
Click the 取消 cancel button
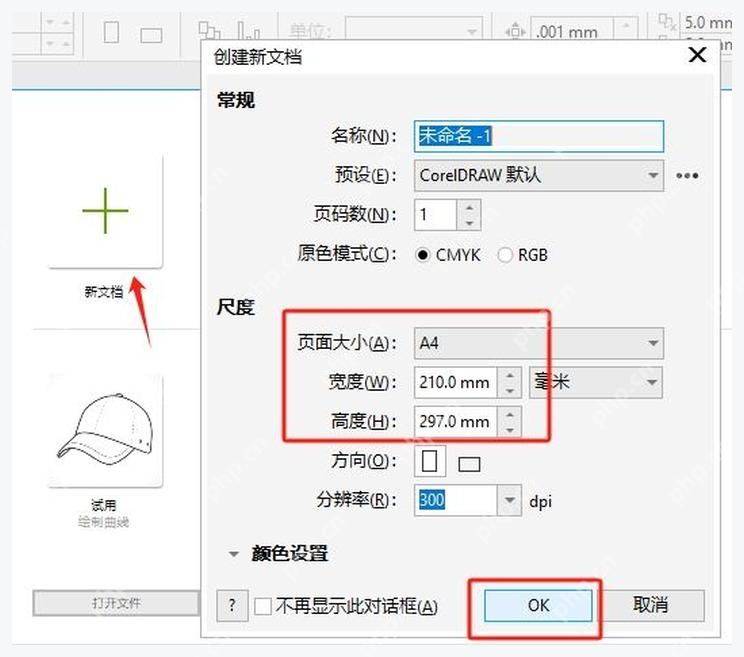tap(651, 605)
